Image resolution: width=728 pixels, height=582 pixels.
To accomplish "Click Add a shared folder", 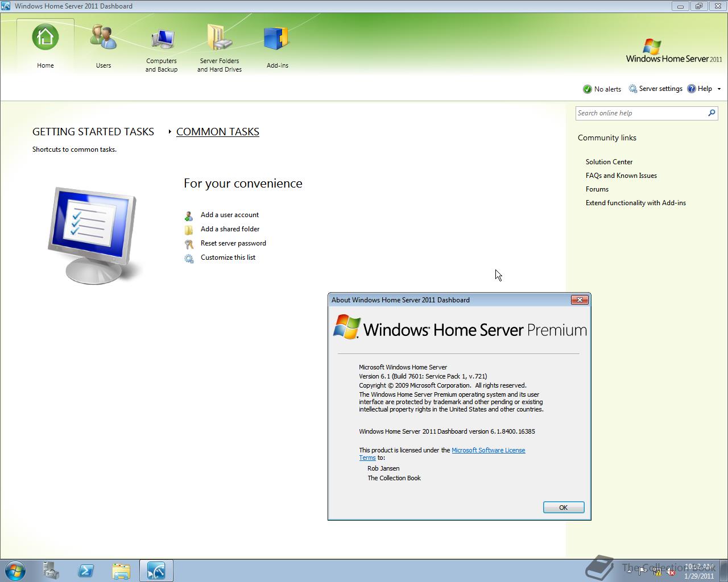I will [x=230, y=229].
